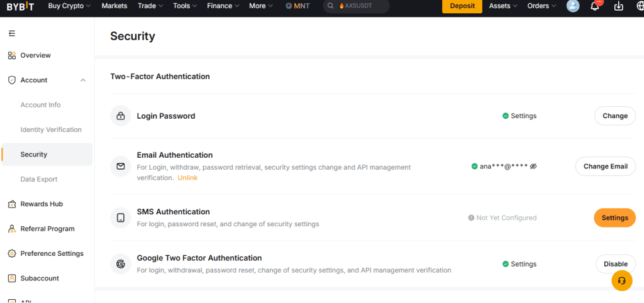This screenshot has height=303, width=644.
Task: Open Rewards Hub page
Action: [x=42, y=204]
